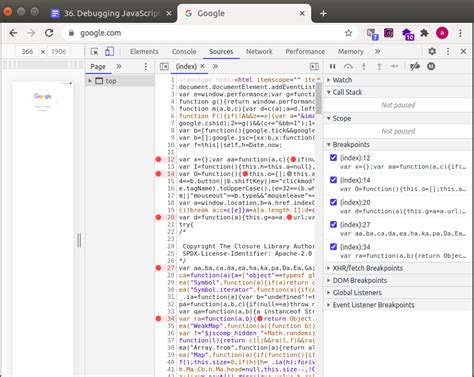The width and height of the screenshot is (474, 377).
Task: Open the puzzle-piece extensions menu
Action: pos(424,33)
